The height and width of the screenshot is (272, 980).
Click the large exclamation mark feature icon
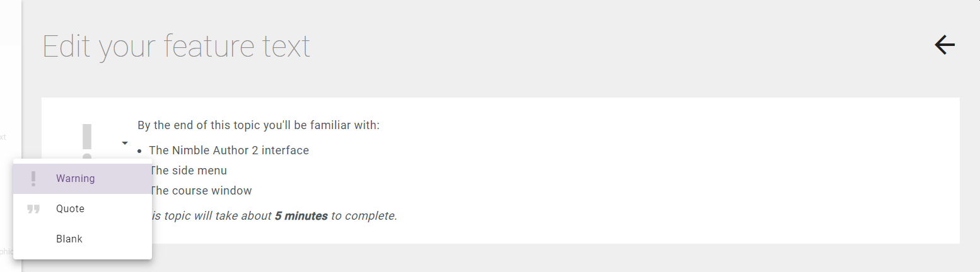tap(87, 142)
